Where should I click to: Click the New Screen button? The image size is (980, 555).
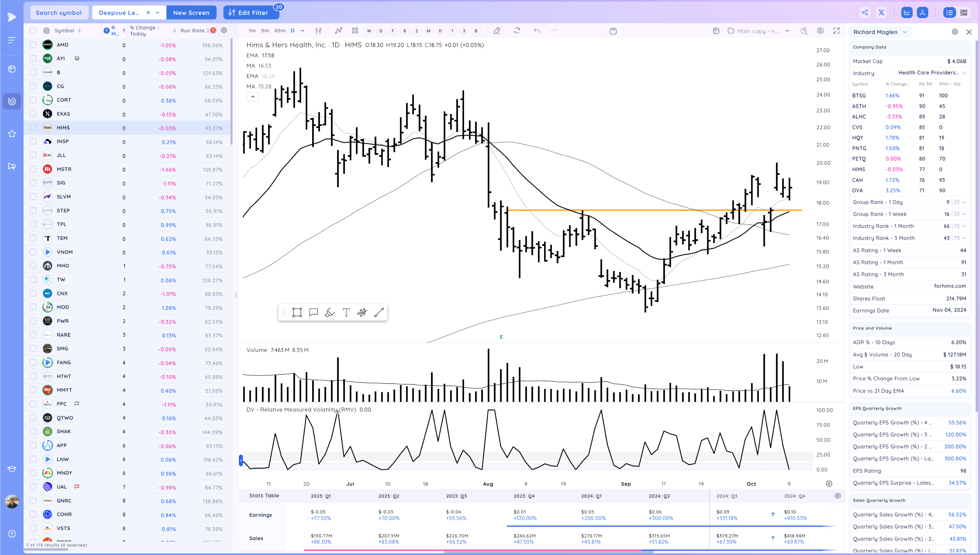pos(191,12)
